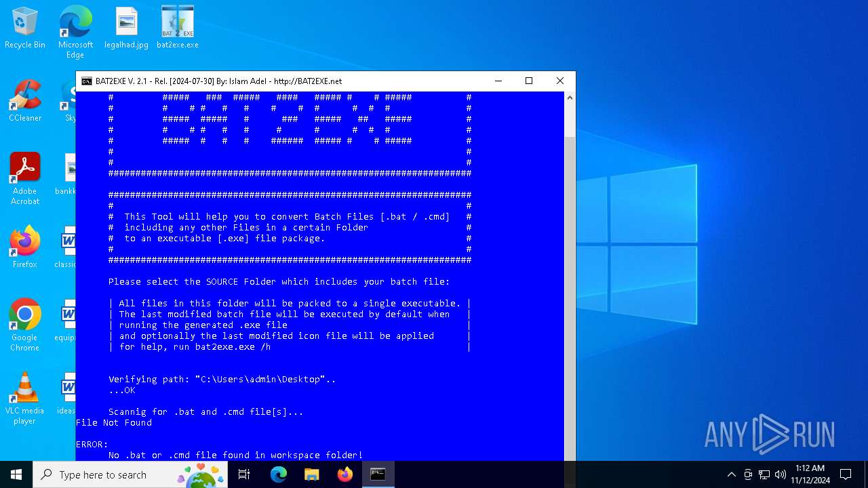
Task: Launch Firefox from the taskbar
Action: tap(344, 474)
